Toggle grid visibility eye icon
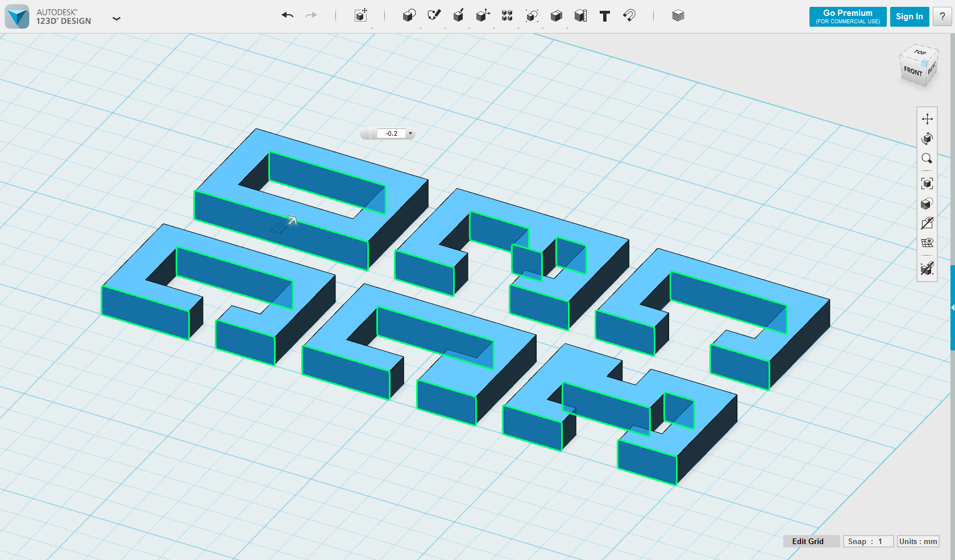The height and width of the screenshot is (560, 955). (x=927, y=243)
